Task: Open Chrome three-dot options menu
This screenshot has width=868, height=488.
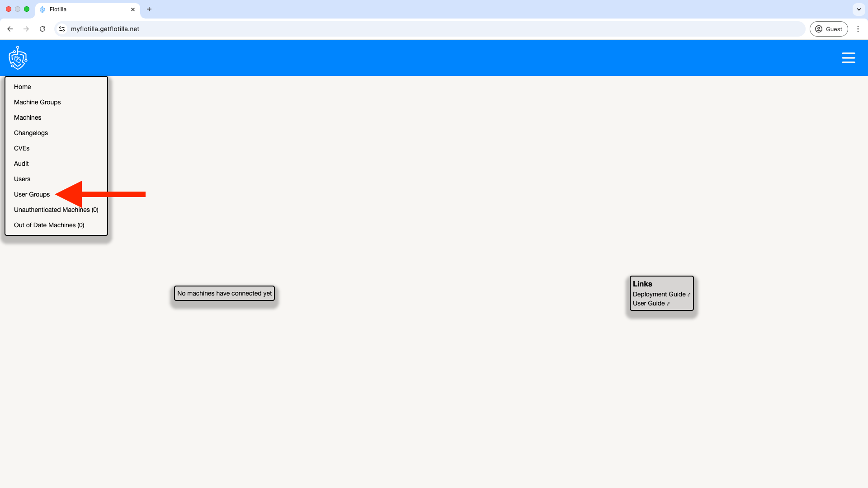Action: point(858,29)
